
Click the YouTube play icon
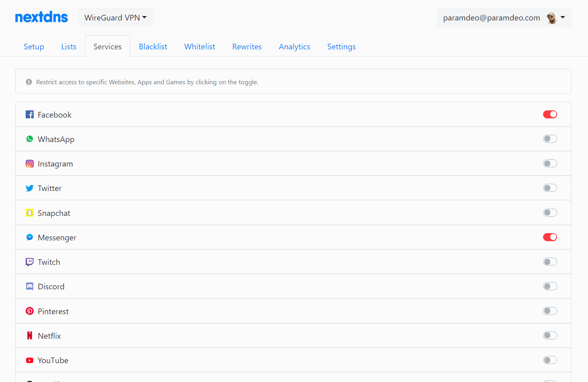(30, 360)
